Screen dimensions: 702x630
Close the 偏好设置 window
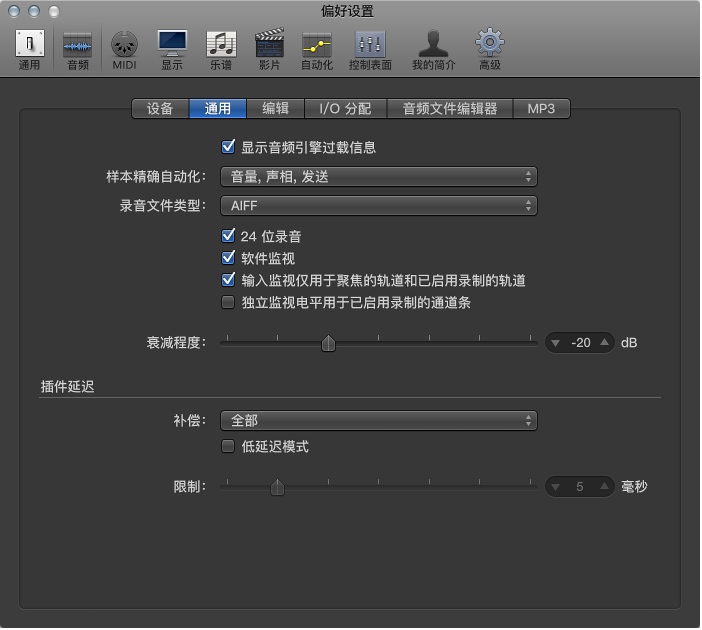tap(14, 11)
